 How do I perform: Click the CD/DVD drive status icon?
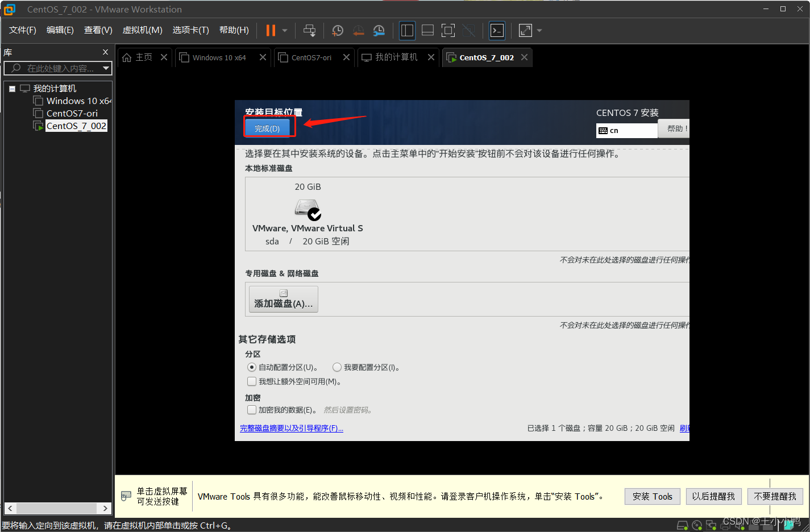click(x=697, y=525)
